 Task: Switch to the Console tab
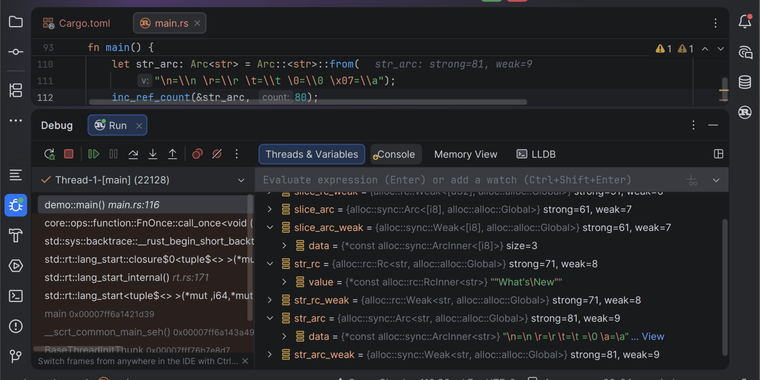point(396,154)
